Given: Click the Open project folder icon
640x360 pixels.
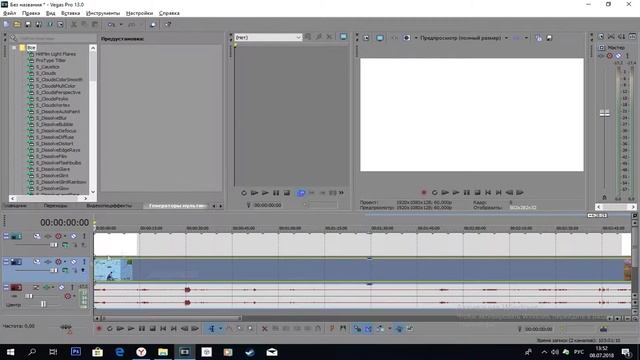Looking at the screenshot, I should coord(17,24).
